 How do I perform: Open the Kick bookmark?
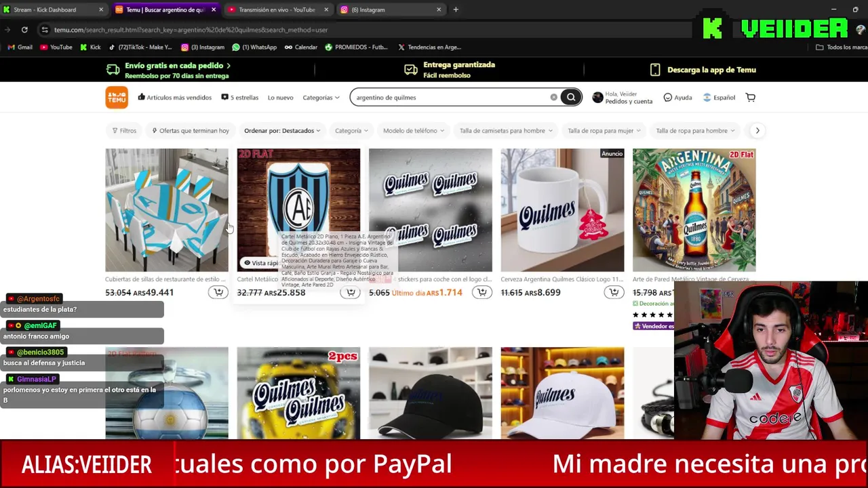(90, 47)
